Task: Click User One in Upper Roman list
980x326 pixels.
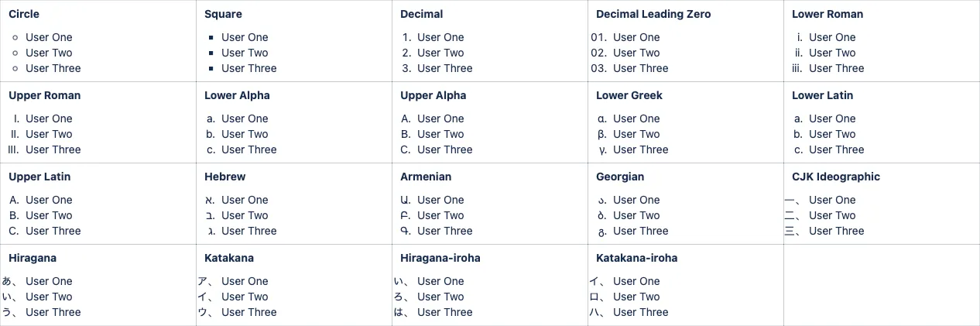Action: coord(49,118)
